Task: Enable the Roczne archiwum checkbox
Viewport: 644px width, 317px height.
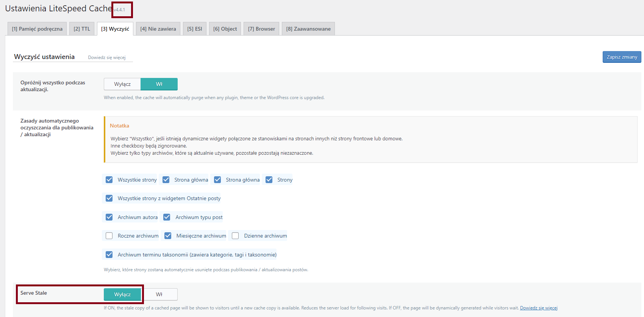Action: (109, 236)
